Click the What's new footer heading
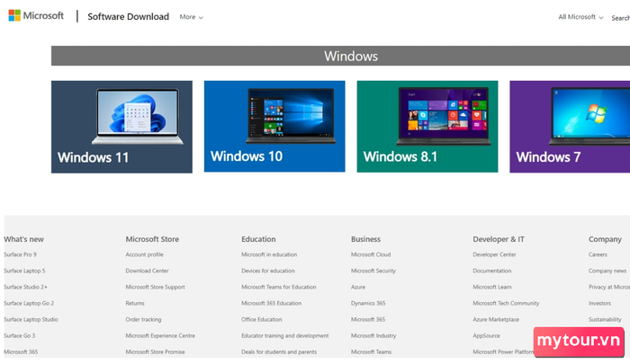630x364 pixels. pos(23,239)
